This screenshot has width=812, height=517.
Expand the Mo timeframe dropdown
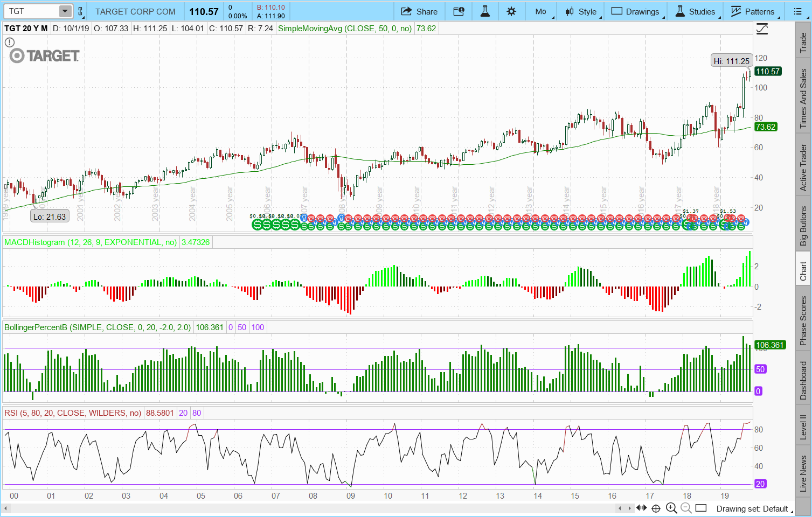(x=542, y=11)
